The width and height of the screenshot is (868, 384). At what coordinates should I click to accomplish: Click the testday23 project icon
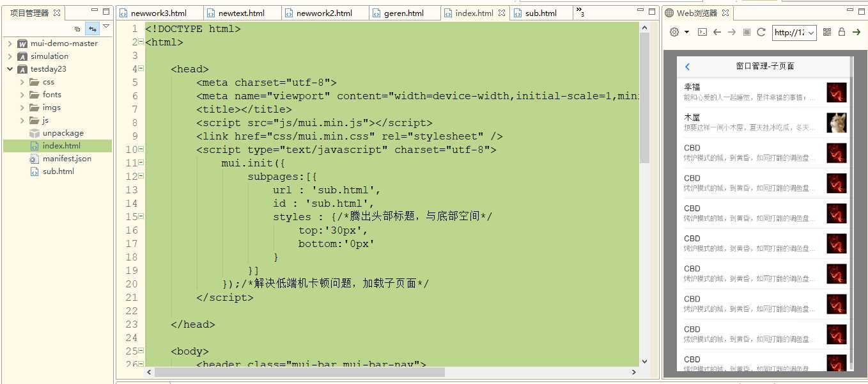tap(22, 69)
